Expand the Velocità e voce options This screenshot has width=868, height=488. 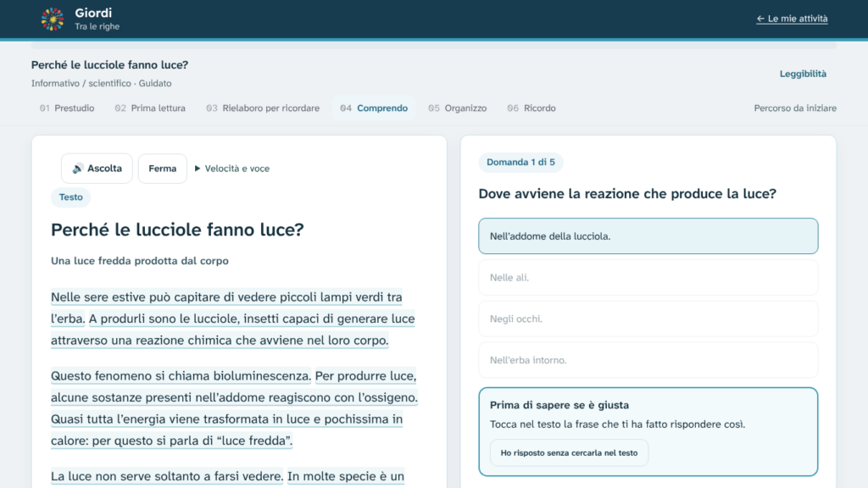coord(232,169)
